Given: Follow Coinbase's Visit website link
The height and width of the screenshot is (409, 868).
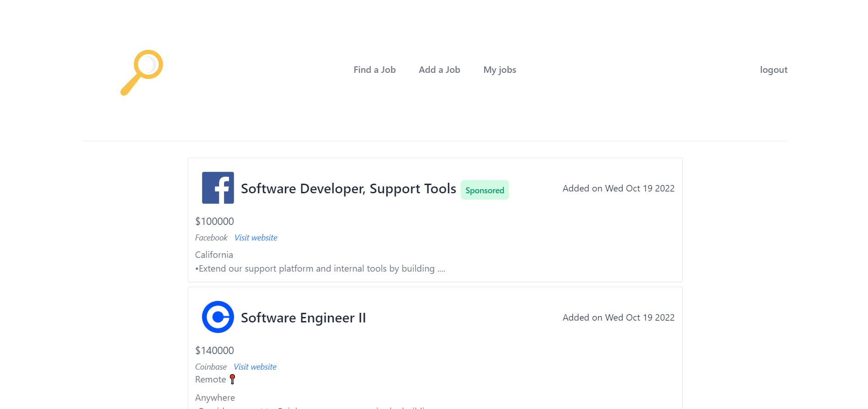Looking at the screenshot, I should coord(255,367).
